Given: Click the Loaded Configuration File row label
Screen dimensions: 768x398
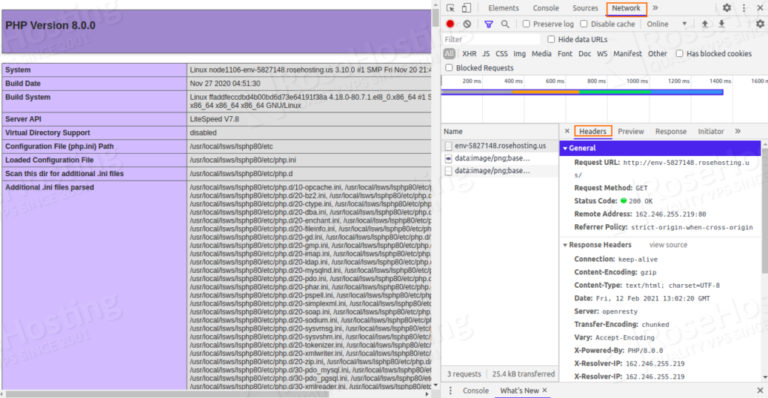Looking at the screenshot, I should 49,160.
